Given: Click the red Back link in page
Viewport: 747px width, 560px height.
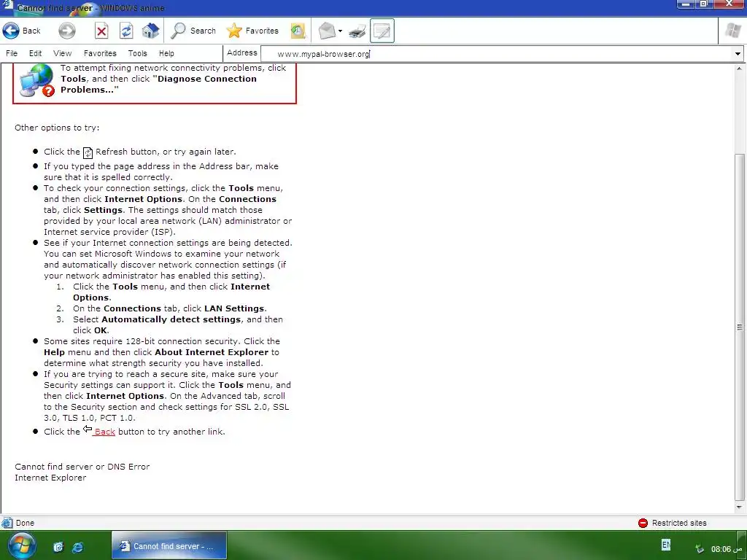Looking at the screenshot, I should click(104, 432).
